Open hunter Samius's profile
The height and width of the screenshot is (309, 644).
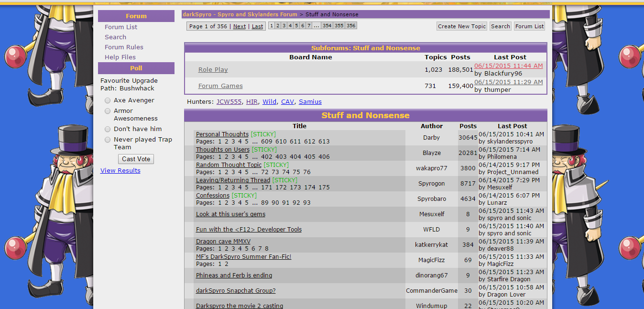pyautogui.click(x=310, y=102)
